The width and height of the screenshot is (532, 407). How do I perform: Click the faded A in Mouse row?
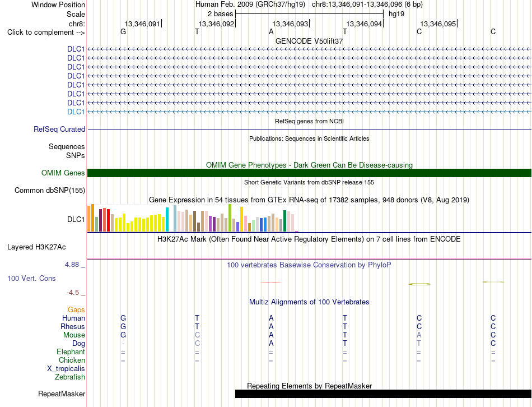(419, 335)
